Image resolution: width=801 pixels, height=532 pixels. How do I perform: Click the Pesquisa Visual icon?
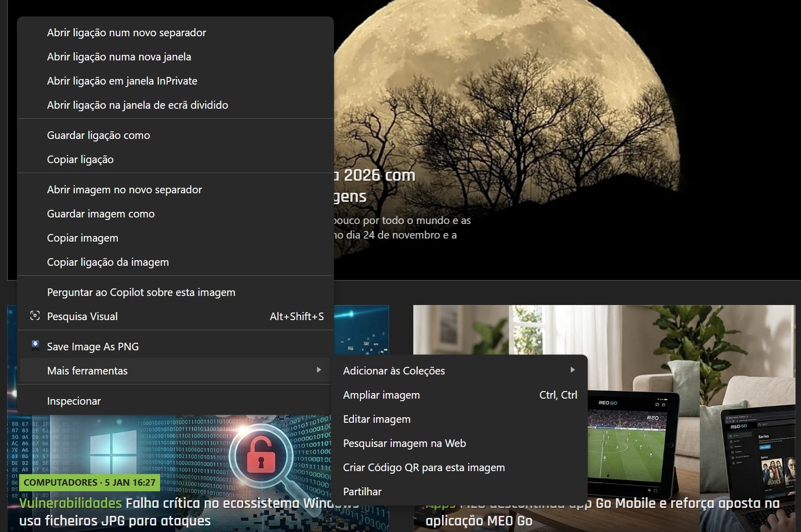click(x=35, y=316)
